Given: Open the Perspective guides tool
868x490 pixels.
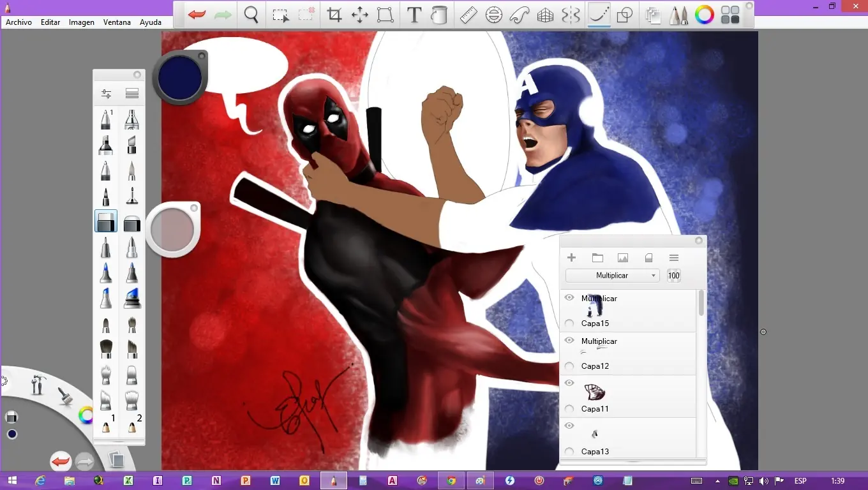Looking at the screenshot, I should pos(546,15).
